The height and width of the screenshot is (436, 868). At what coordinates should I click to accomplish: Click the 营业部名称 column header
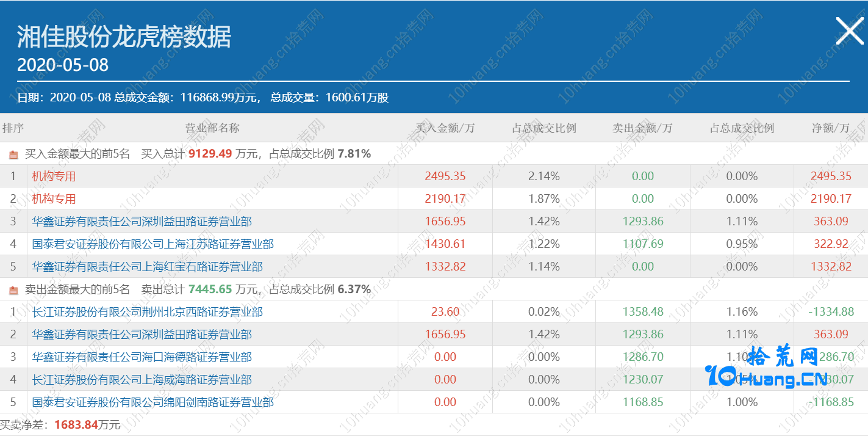click(212, 128)
